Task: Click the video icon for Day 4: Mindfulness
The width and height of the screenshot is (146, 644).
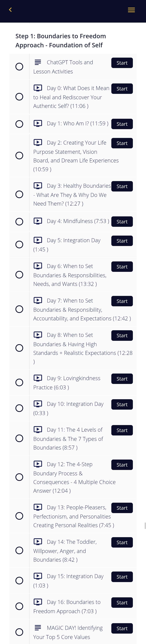Action: [x=38, y=221]
